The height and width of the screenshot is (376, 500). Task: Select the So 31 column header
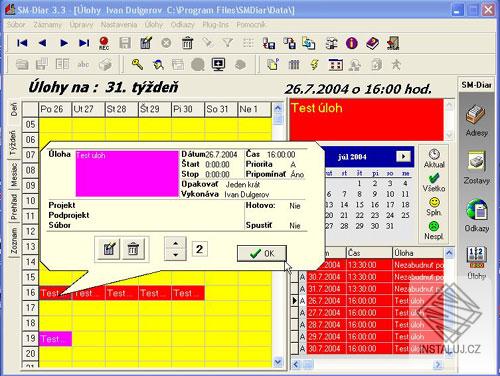coord(221,109)
